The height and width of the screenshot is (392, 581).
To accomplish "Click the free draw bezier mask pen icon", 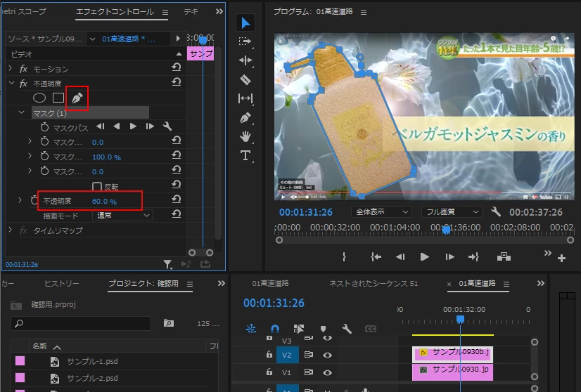I will (77, 98).
